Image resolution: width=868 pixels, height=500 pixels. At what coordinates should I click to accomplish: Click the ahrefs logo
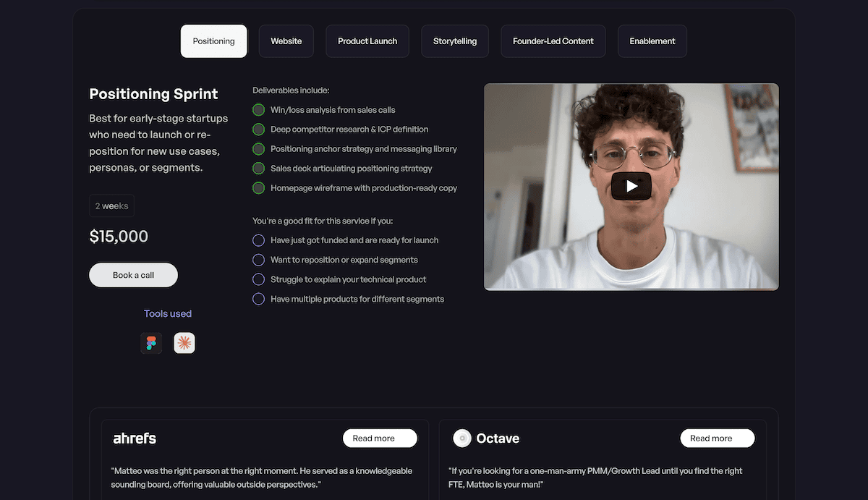coord(135,438)
